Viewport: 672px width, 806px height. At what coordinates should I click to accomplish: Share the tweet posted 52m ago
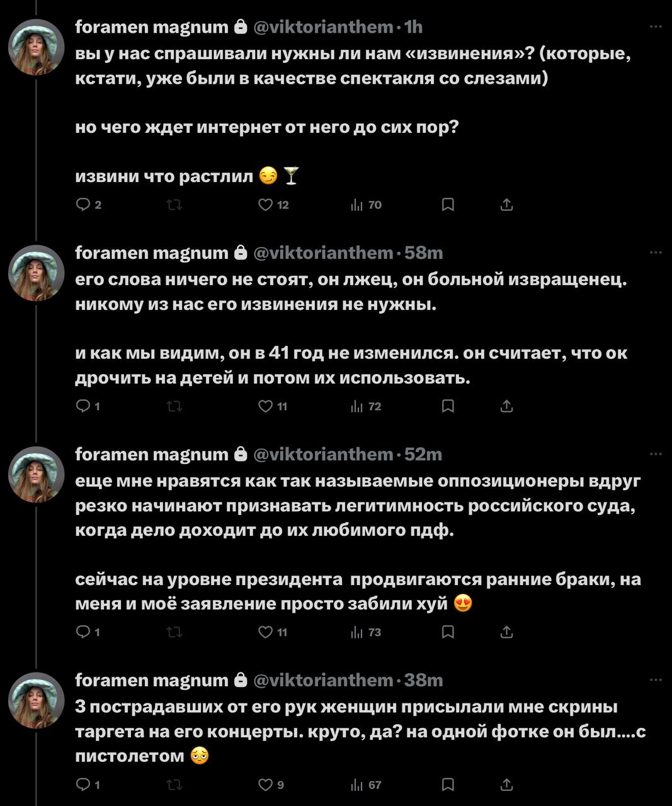[506, 632]
